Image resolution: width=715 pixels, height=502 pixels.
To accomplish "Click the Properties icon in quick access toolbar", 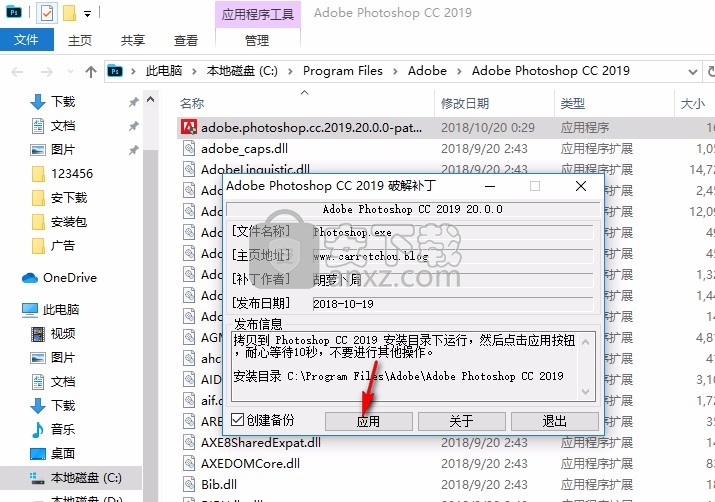I will click(x=47, y=13).
